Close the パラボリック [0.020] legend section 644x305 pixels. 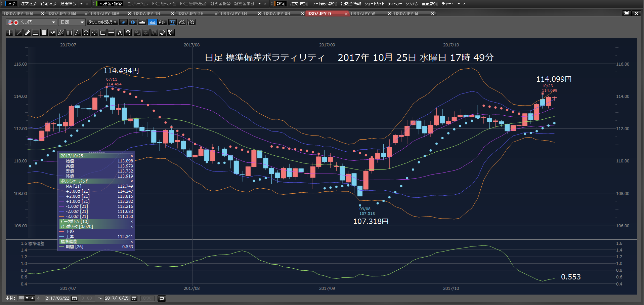coord(132,227)
